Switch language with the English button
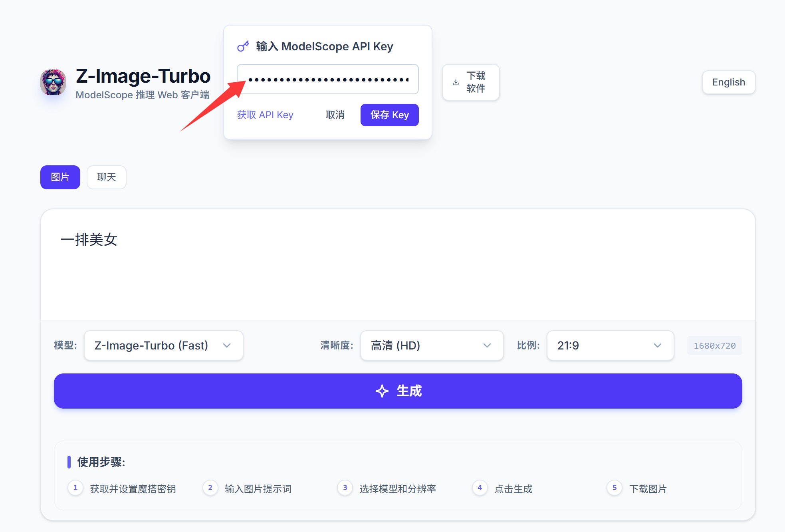 pos(728,82)
